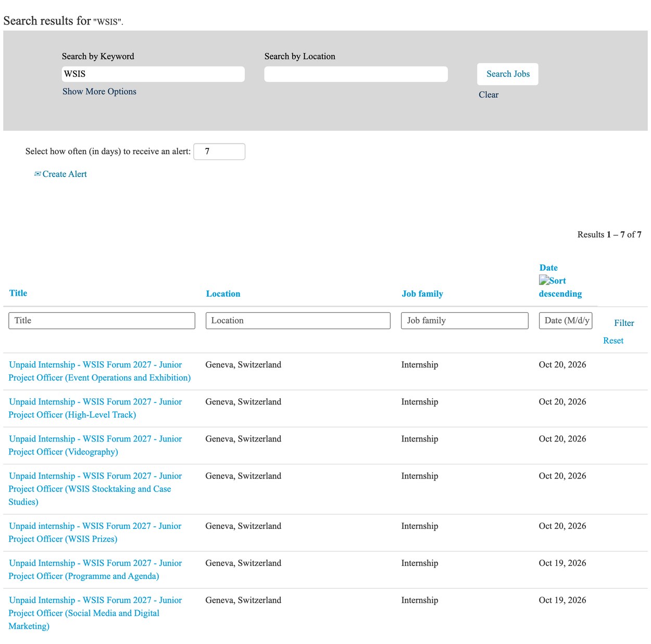Image resolution: width=651 pixels, height=644 pixels.
Task: Click the alert frequency days box
Action: click(x=219, y=151)
